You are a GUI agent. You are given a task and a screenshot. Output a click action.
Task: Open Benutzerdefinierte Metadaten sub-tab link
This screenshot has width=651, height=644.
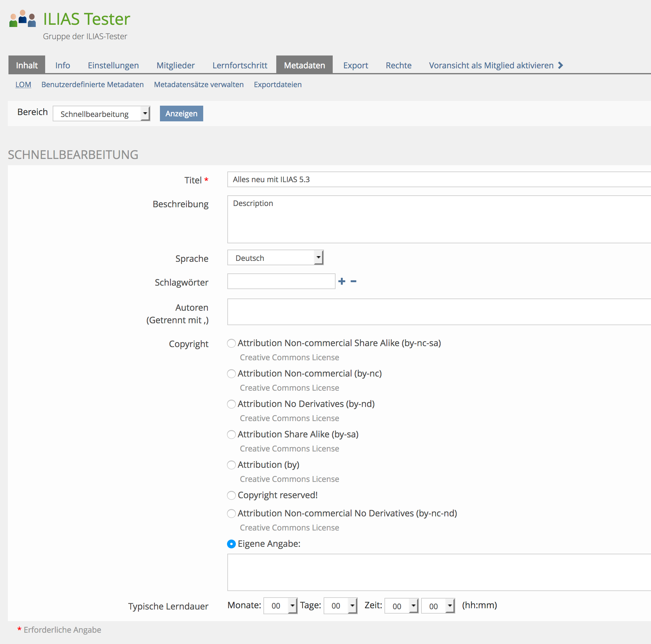click(x=92, y=85)
